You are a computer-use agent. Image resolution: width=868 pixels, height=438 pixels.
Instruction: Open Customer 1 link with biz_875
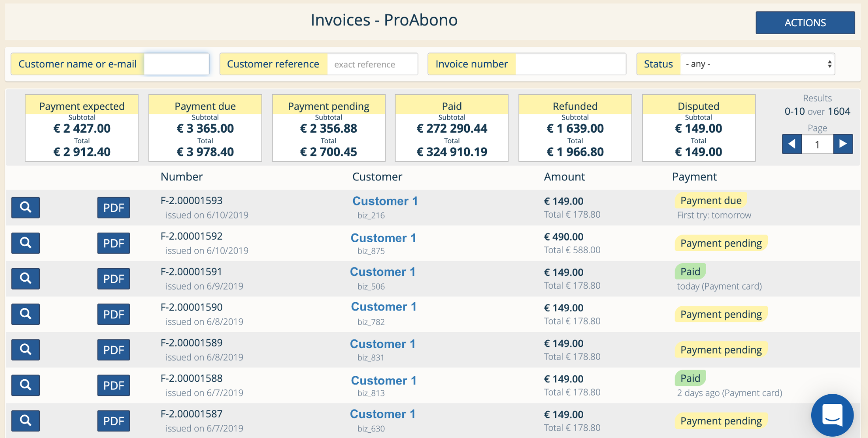click(383, 238)
